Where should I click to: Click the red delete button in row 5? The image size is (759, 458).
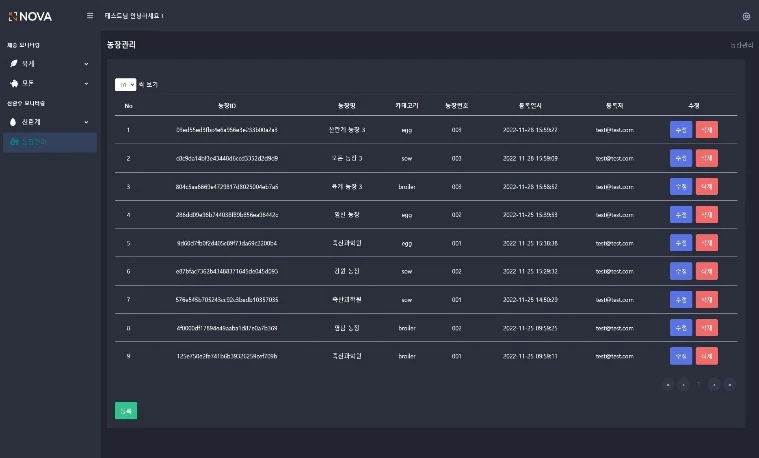pos(707,243)
